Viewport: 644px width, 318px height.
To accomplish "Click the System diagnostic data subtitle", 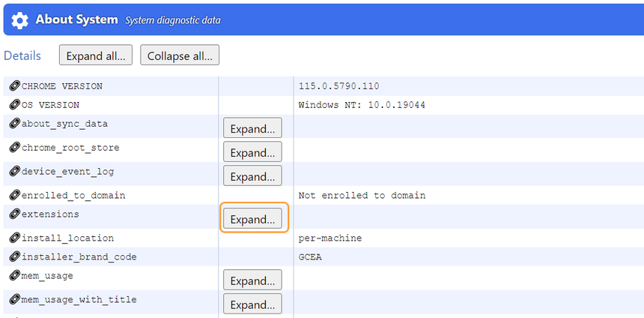I will (172, 20).
